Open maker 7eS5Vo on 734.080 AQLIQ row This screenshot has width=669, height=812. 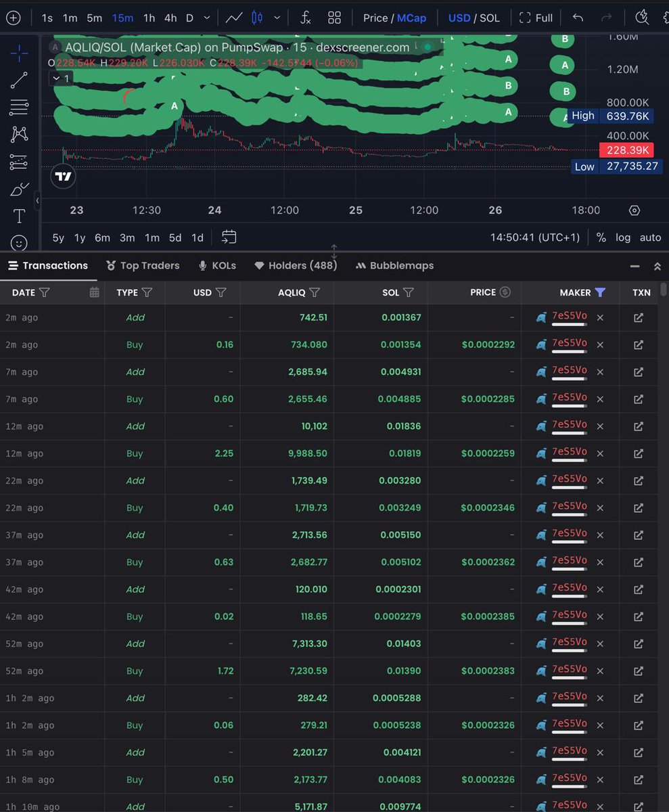(x=570, y=343)
